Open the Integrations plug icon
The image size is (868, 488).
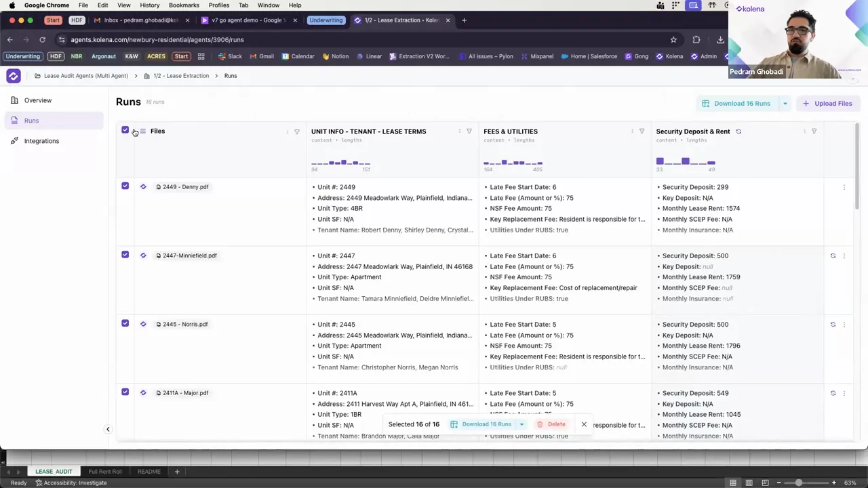coord(15,140)
